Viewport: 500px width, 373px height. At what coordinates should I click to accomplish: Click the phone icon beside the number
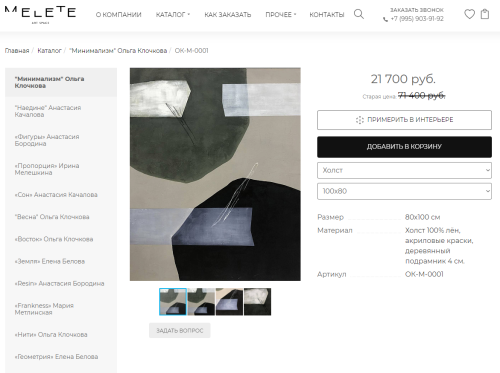385,19
